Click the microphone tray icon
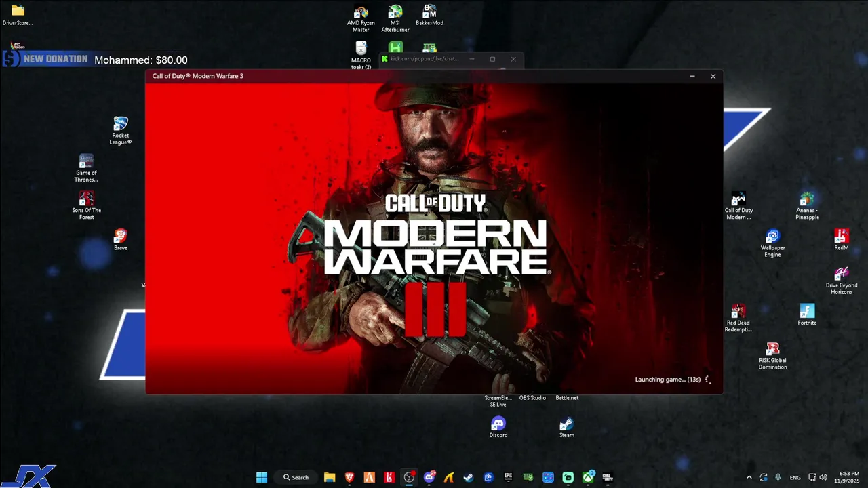868x488 pixels. coord(778,477)
